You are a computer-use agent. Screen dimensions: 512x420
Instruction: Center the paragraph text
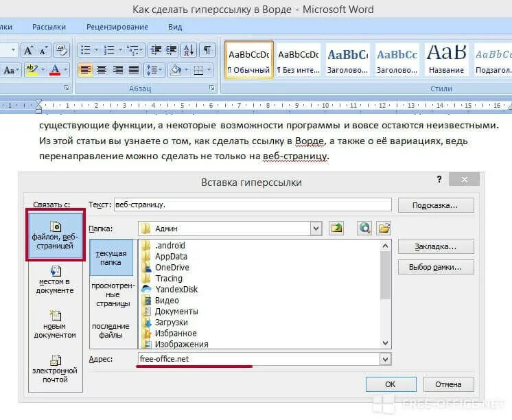click(x=102, y=69)
